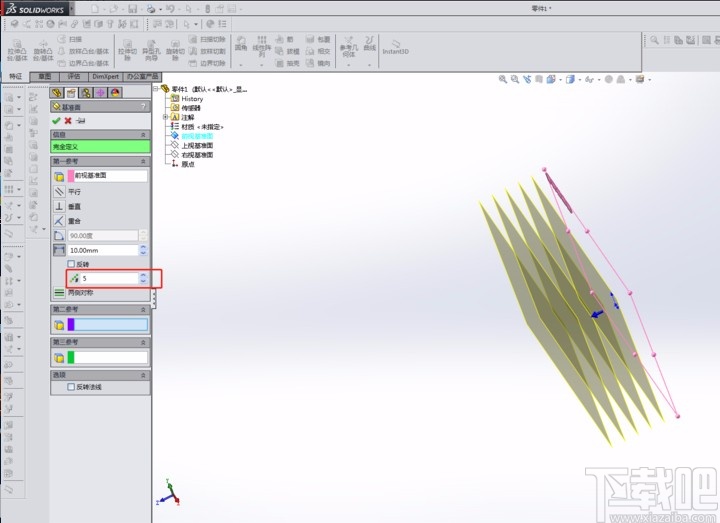
Task: Toggle the 反转法线 flip normal checkbox
Action: click(x=71, y=387)
